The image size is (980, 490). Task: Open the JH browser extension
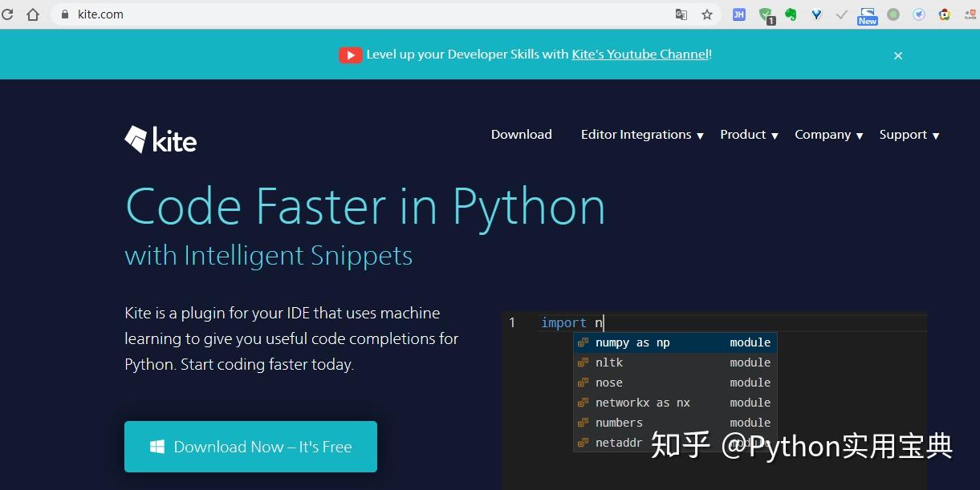pos(738,14)
